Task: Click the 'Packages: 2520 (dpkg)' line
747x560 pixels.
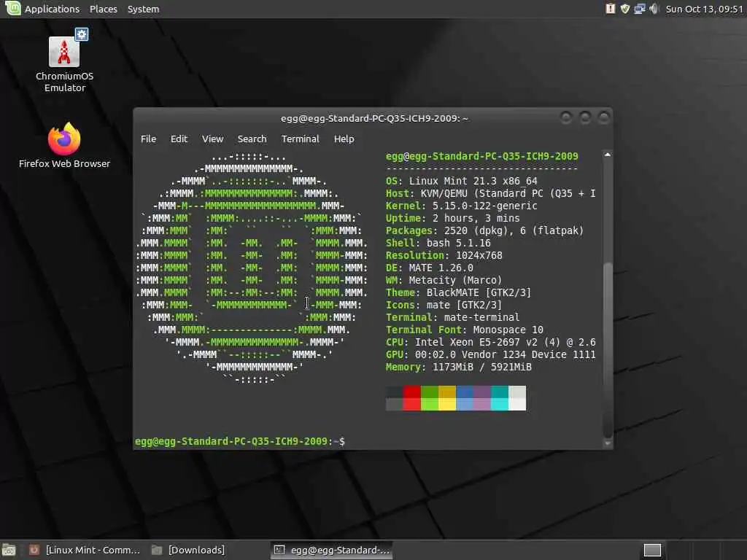Action: pos(484,230)
